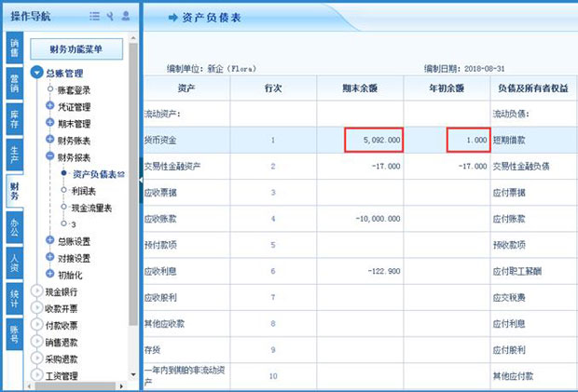This screenshot has width=578, height=392.
Task: Click the -10,000.000 value in 应收账款 row
Action: pyautogui.click(x=378, y=219)
